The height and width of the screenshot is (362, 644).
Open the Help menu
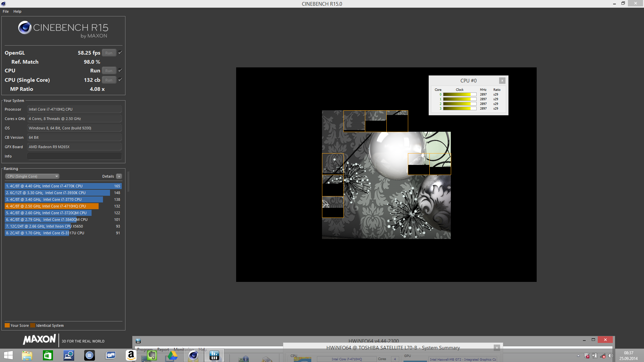coord(17,11)
